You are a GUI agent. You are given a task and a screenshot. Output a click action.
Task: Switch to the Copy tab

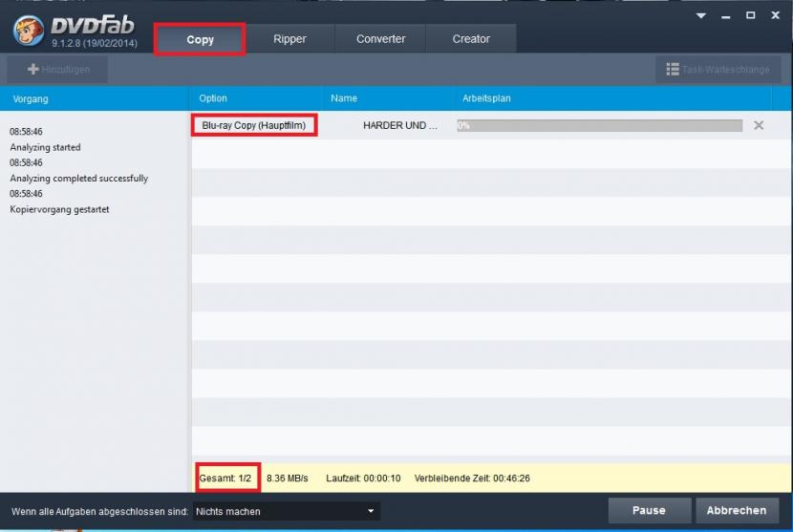tap(200, 39)
